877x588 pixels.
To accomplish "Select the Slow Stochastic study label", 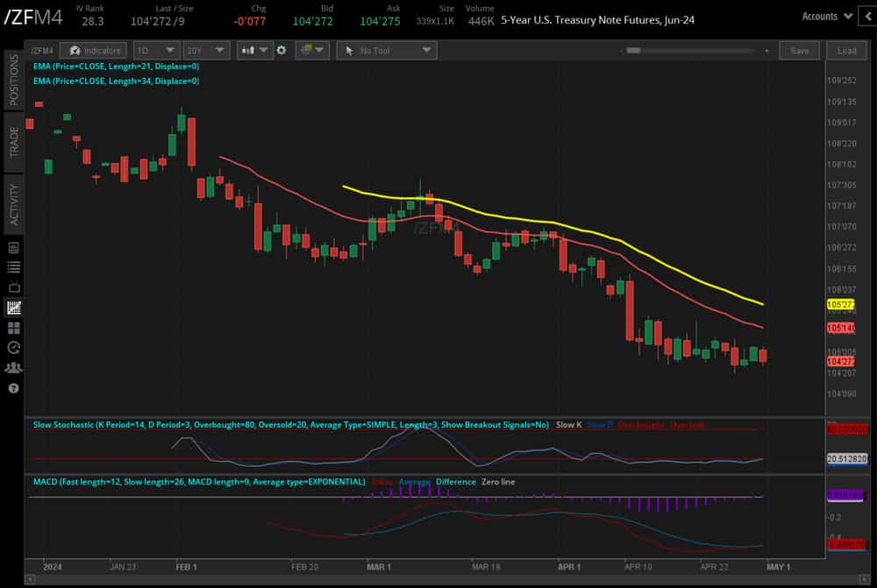I will pyautogui.click(x=291, y=425).
